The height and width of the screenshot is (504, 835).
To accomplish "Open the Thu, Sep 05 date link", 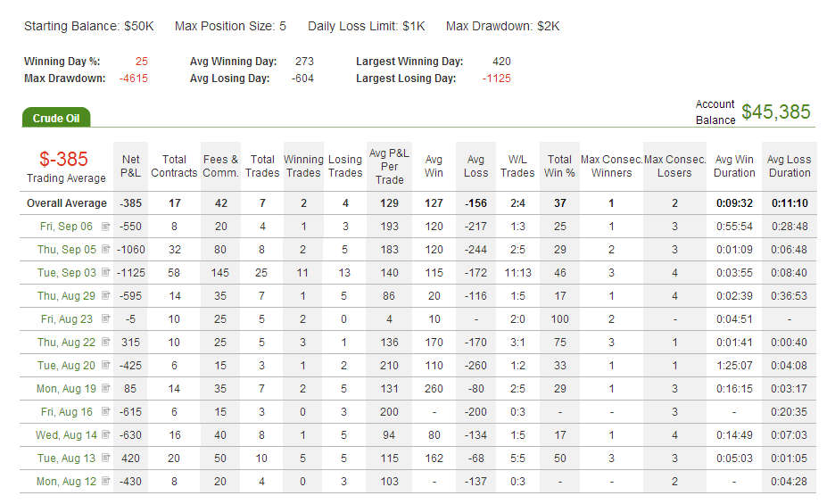I will click(x=67, y=250).
